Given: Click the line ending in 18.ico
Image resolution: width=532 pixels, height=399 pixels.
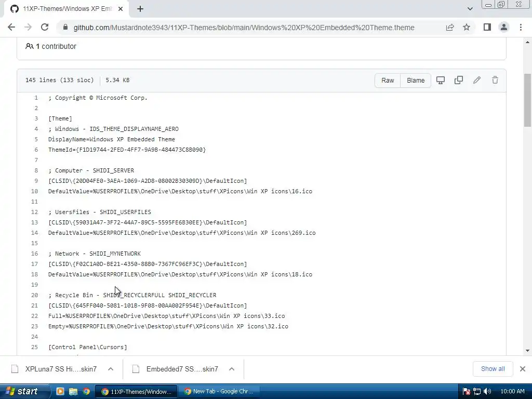Looking at the screenshot, I should [180, 274].
